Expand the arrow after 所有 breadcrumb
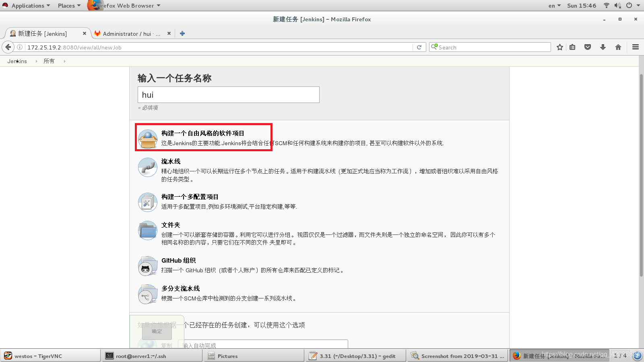The image size is (644, 362). 64,61
